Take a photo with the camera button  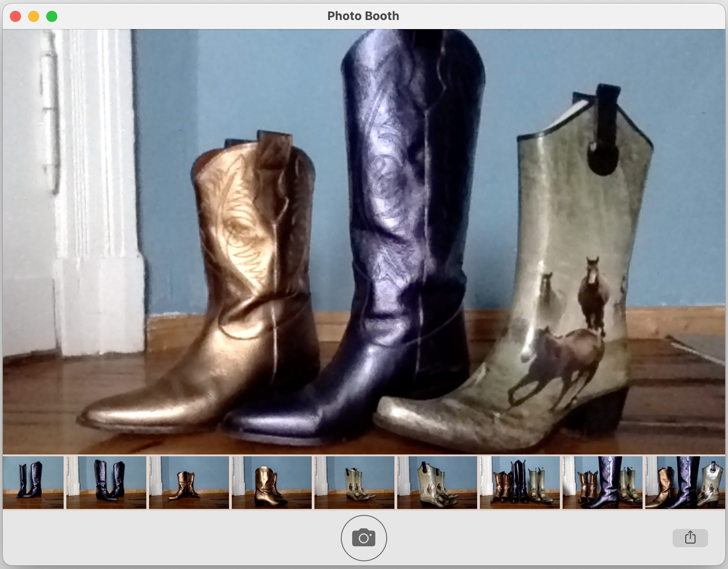click(x=364, y=538)
